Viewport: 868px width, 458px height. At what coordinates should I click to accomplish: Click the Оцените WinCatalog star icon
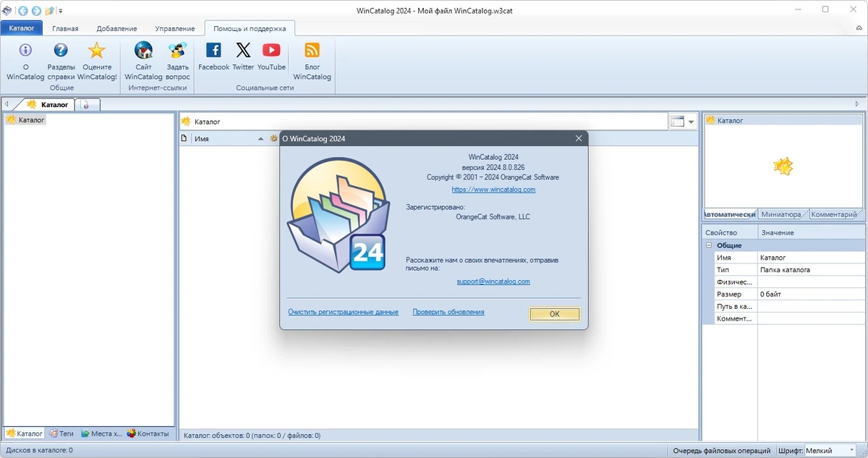(96, 51)
